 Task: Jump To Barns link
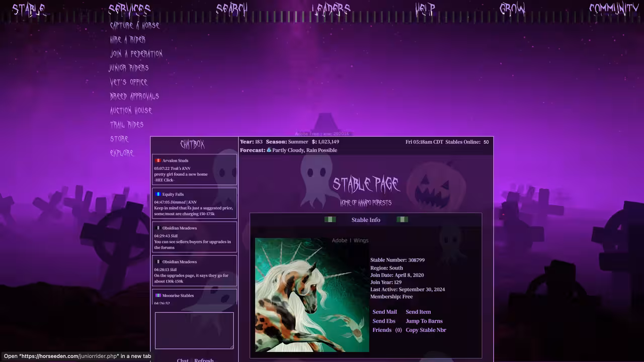424,321
